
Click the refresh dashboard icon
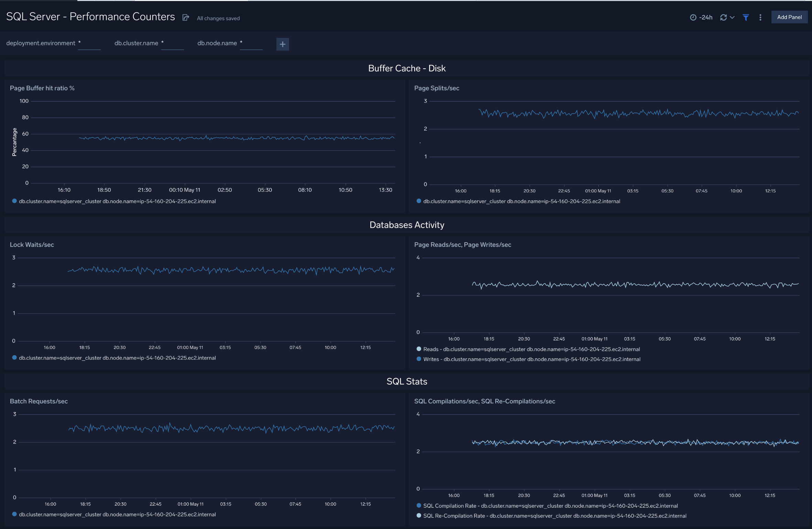(723, 17)
